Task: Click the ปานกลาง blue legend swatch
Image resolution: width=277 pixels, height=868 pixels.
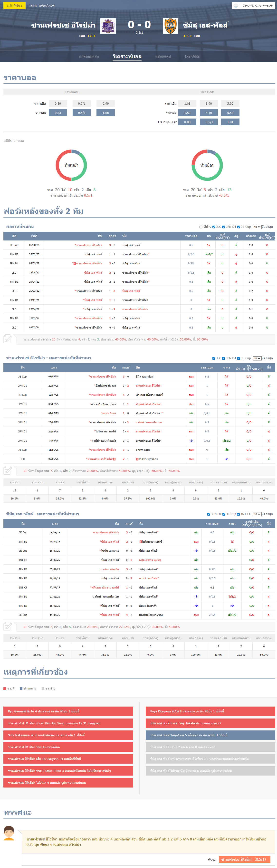Action: click(x=21, y=688)
